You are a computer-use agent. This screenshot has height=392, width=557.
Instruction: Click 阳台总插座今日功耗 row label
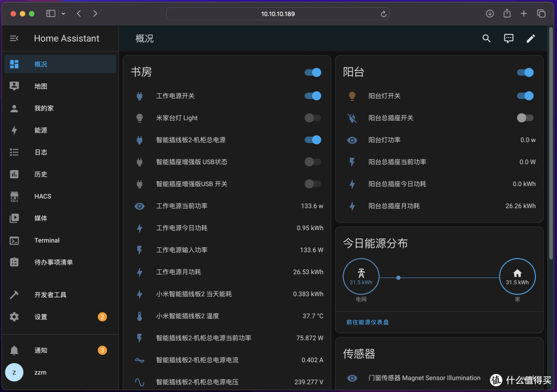(x=397, y=184)
